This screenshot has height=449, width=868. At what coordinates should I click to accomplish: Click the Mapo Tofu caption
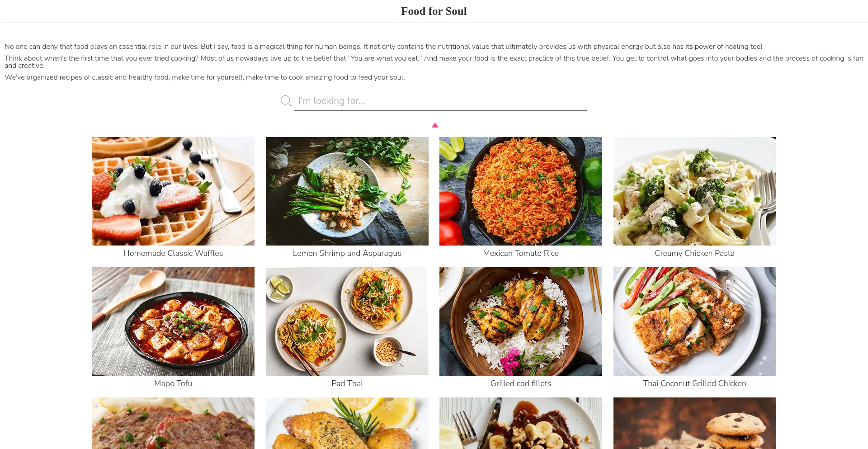pos(173,383)
